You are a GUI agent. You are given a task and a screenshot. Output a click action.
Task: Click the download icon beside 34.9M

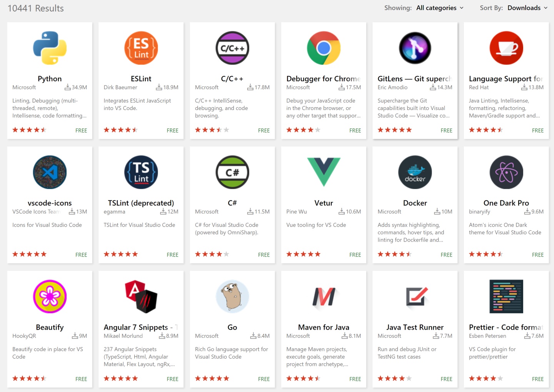pyautogui.click(x=68, y=87)
